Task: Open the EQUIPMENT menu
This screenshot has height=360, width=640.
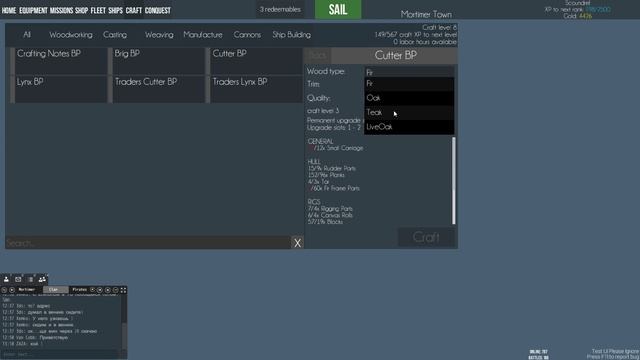Action: (33, 10)
